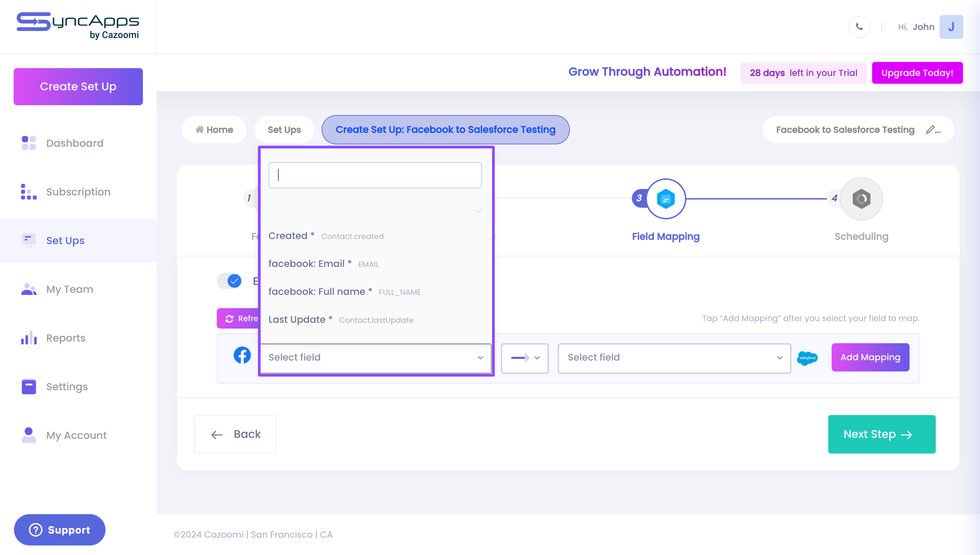Click the Create Set Up: Facebook to Salesforce Testing breadcrumb
This screenshot has width=980, height=555.
click(445, 130)
